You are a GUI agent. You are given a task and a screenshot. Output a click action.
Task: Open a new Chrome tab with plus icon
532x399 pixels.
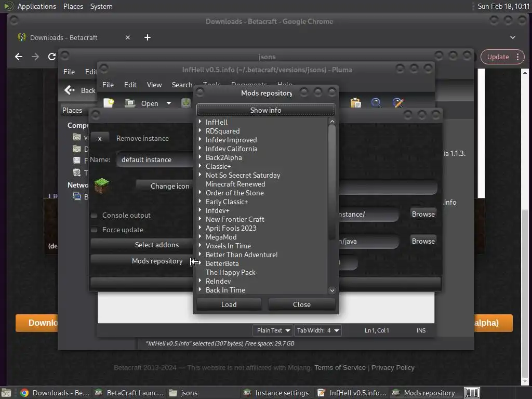tap(147, 37)
